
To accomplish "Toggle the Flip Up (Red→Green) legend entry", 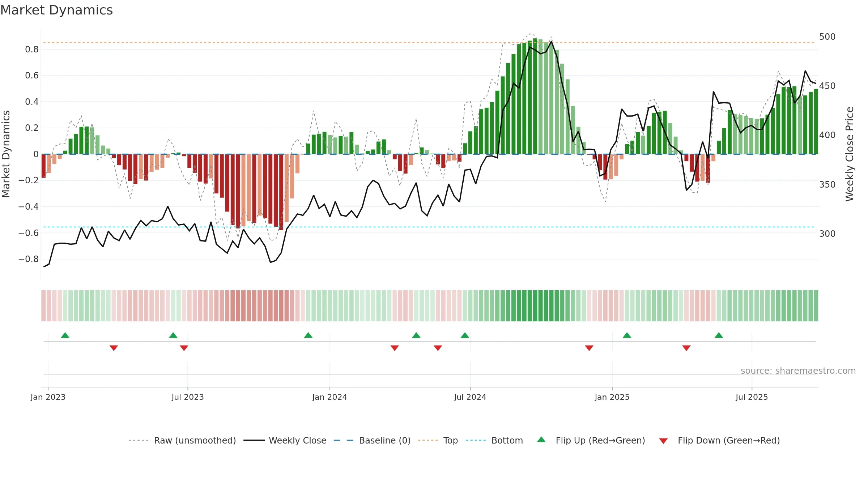I will [591, 440].
